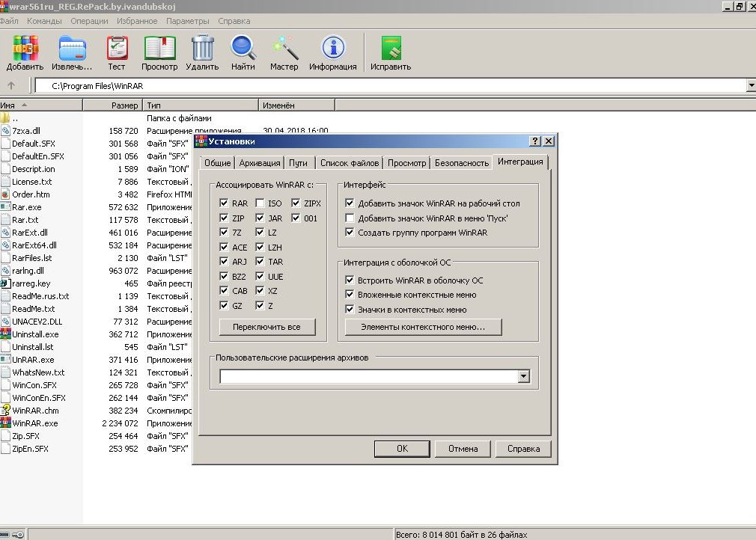Open the Информация info icon
Image resolution: width=756 pixels, height=540 pixels.
tap(333, 48)
